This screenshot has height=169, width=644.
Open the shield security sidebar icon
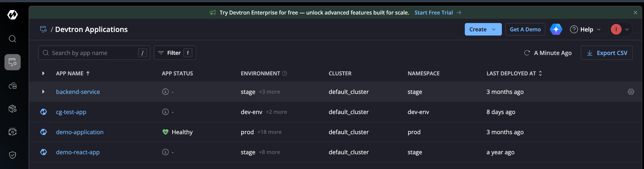pos(13,155)
